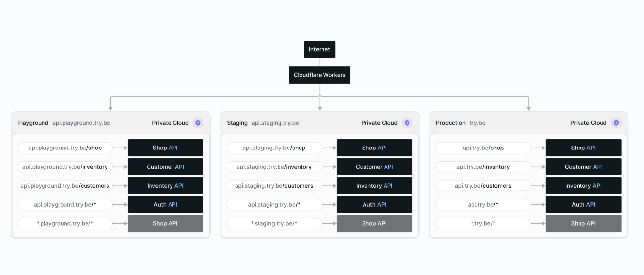The width and height of the screenshot is (644, 275).
Task: Click the Auth API box in Production
Action: click(x=583, y=204)
